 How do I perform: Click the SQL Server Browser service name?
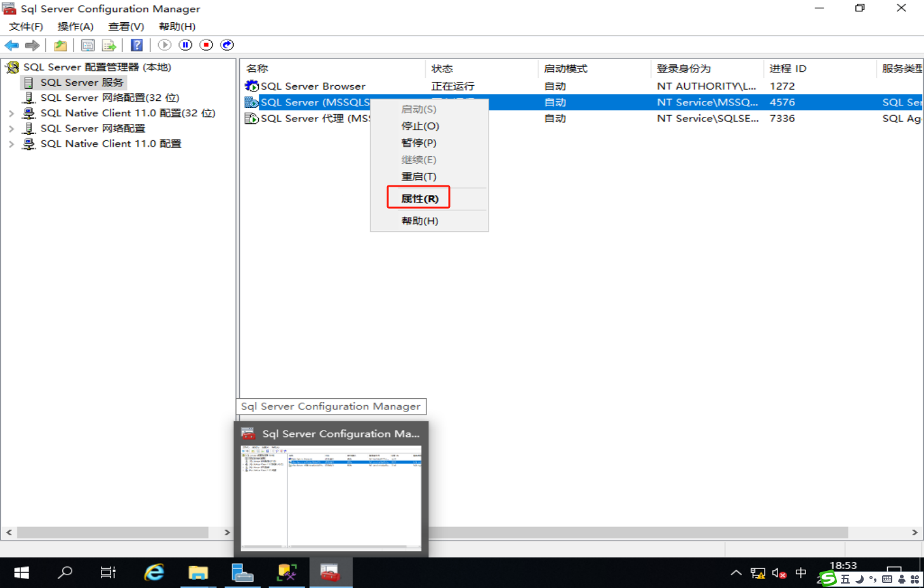click(313, 86)
